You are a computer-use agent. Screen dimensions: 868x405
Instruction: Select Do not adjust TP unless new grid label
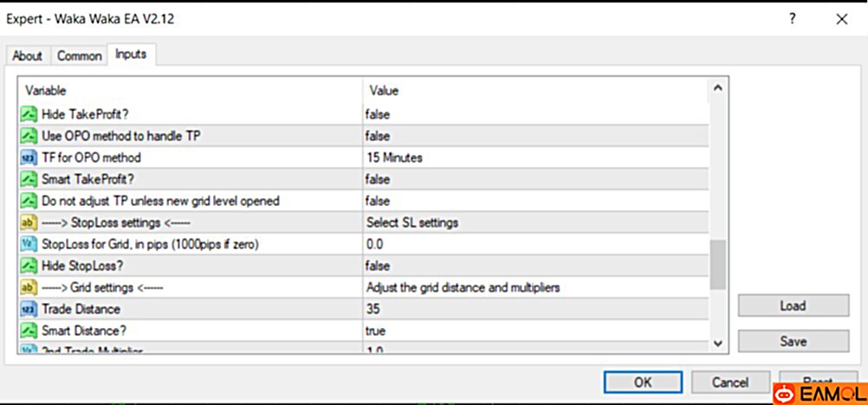point(160,201)
